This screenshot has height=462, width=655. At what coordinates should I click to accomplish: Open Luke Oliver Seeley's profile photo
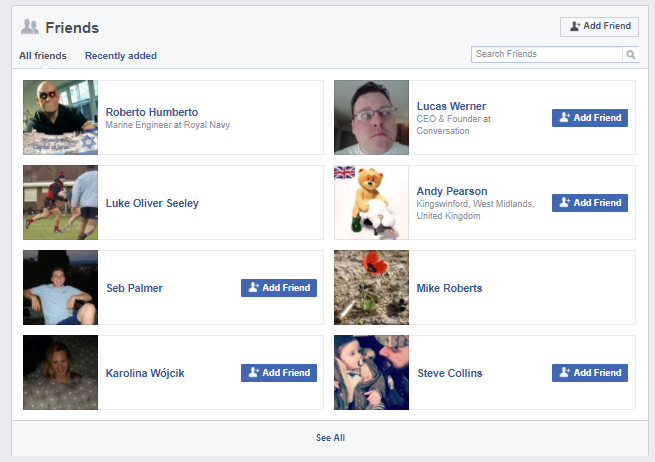click(61, 202)
